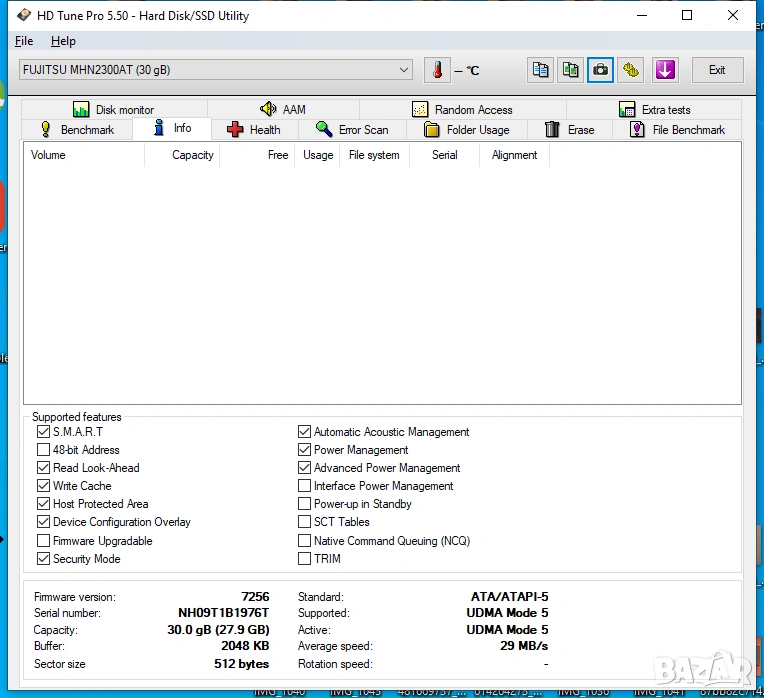Open the File menu
Screen dimensions: 764x698
pyautogui.click(x=24, y=41)
